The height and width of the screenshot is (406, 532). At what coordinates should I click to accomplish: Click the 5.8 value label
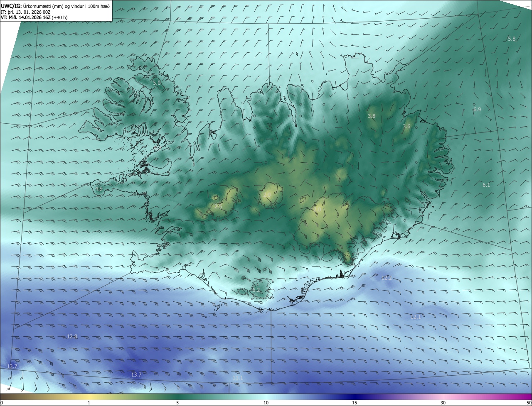point(512,39)
